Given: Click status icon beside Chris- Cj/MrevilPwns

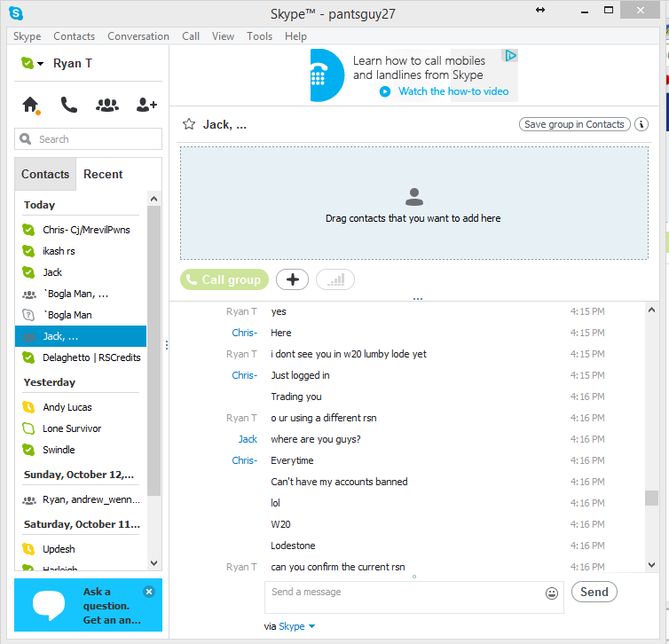Looking at the screenshot, I should pos(28,230).
